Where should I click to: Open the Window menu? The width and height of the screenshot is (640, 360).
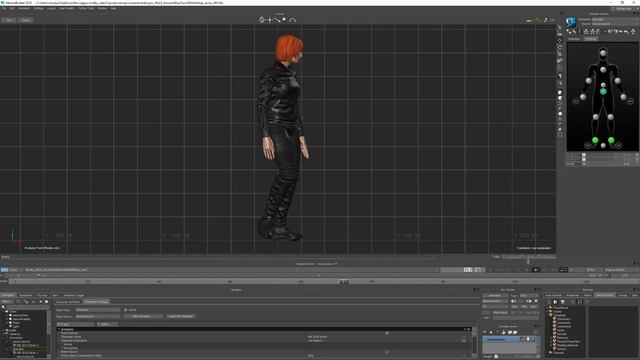coord(102,8)
